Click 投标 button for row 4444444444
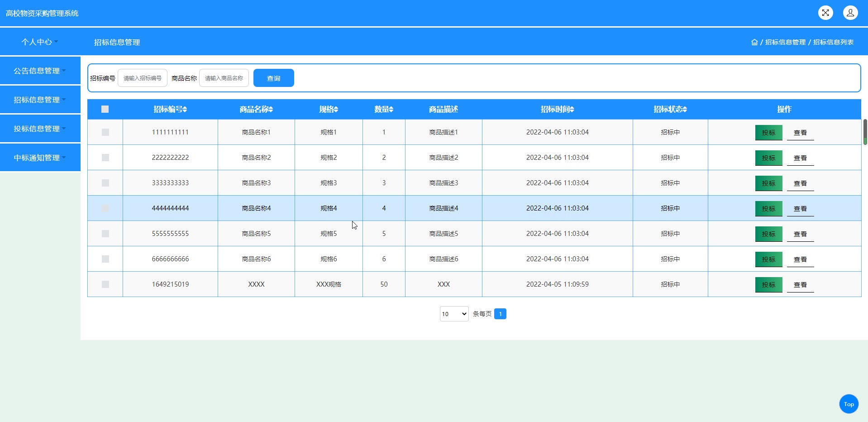This screenshot has height=422, width=868. tap(768, 209)
